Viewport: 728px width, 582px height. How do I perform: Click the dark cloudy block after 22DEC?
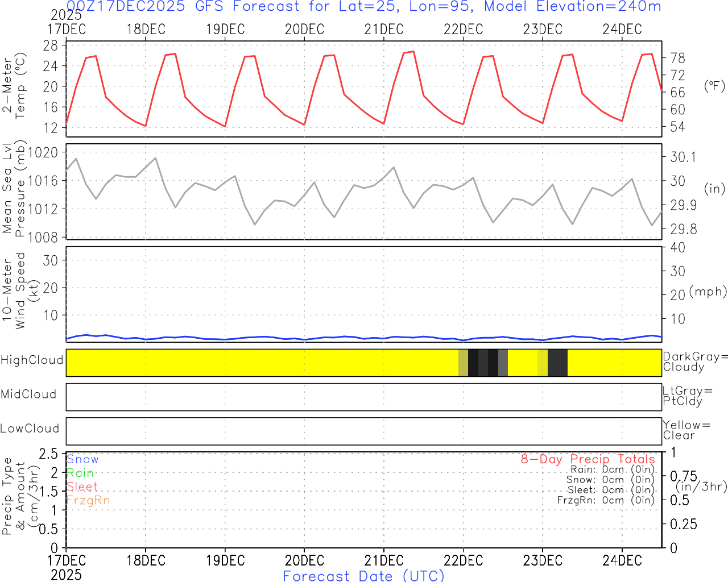coord(483,363)
